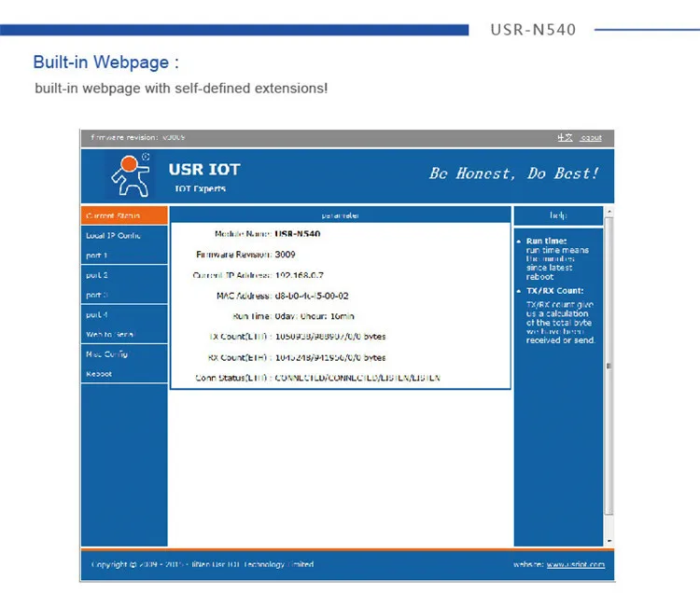Click Reboot in the sidebar
Image resolution: width=700 pixels, height=609 pixels.
coord(124,374)
